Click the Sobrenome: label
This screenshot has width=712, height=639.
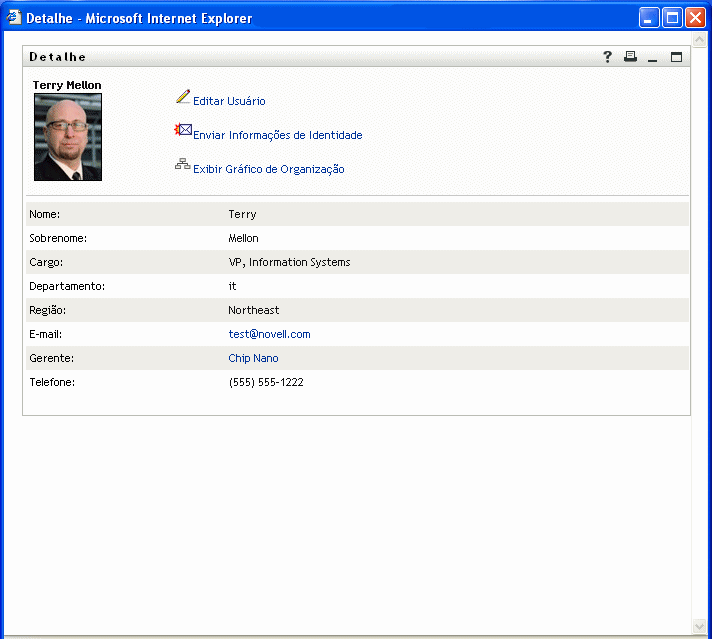pos(58,238)
